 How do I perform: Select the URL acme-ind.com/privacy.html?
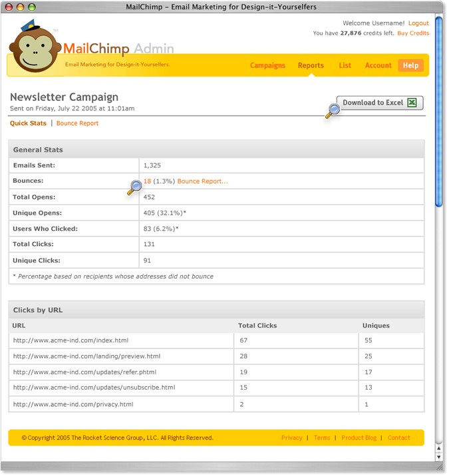(73, 404)
